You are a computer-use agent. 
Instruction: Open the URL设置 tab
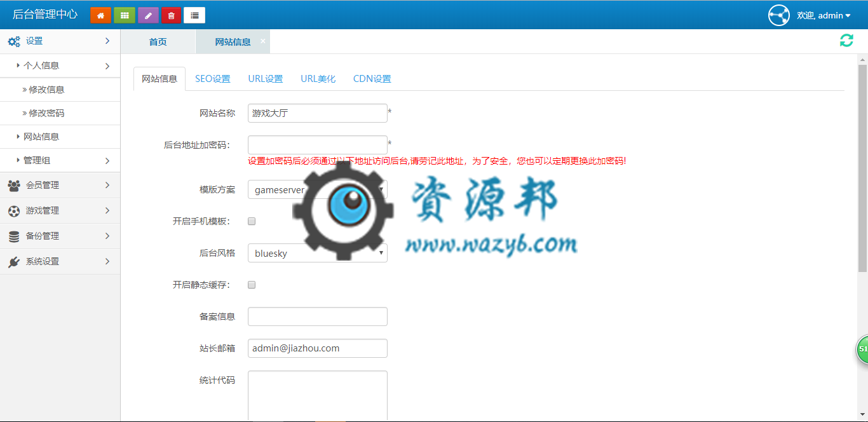[x=266, y=79]
